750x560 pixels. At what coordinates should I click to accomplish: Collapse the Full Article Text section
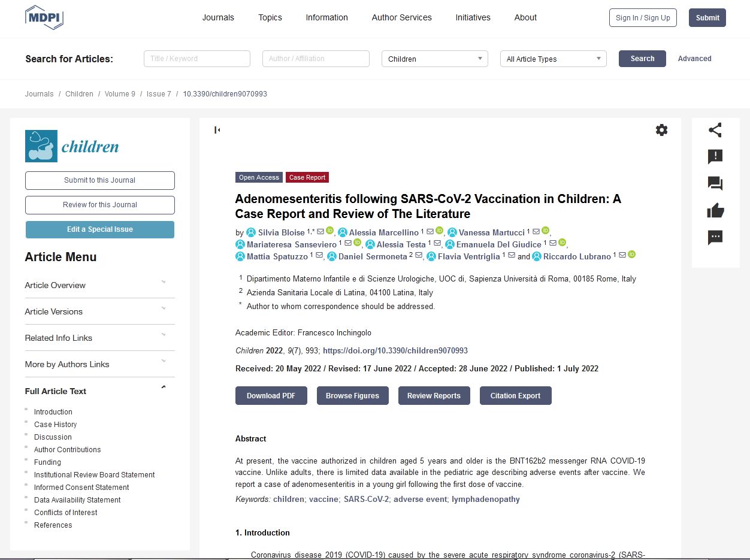tap(164, 388)
